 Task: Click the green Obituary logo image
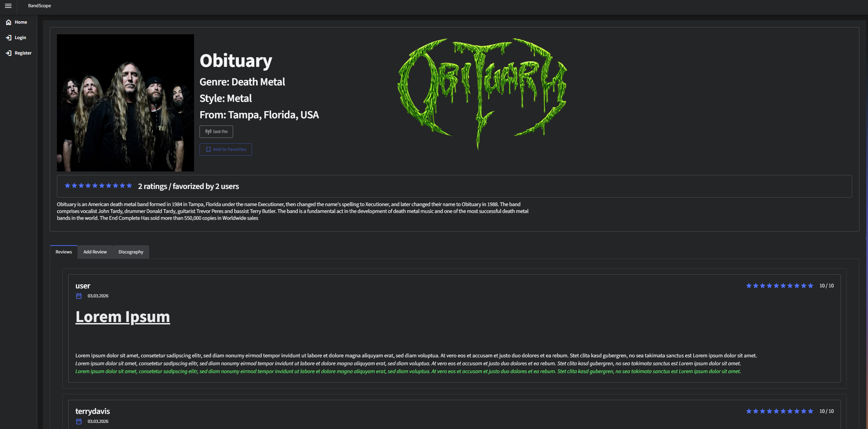[x=482, y=93]
